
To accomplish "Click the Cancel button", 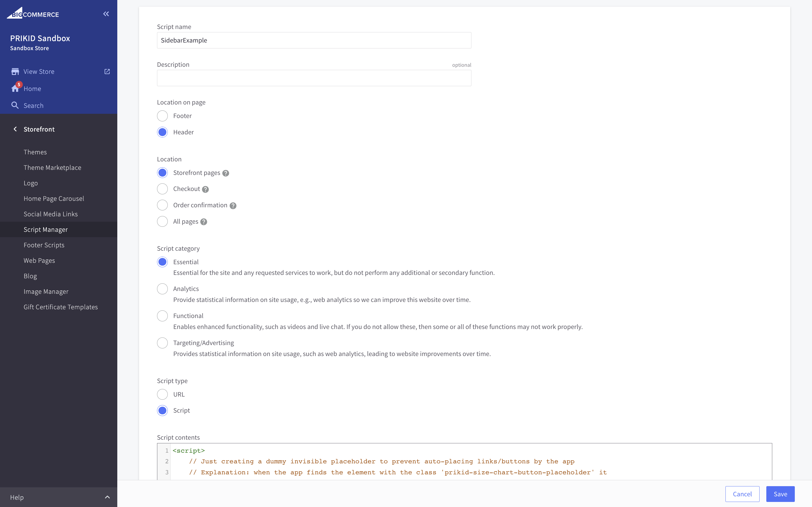I will pos(742,493).
